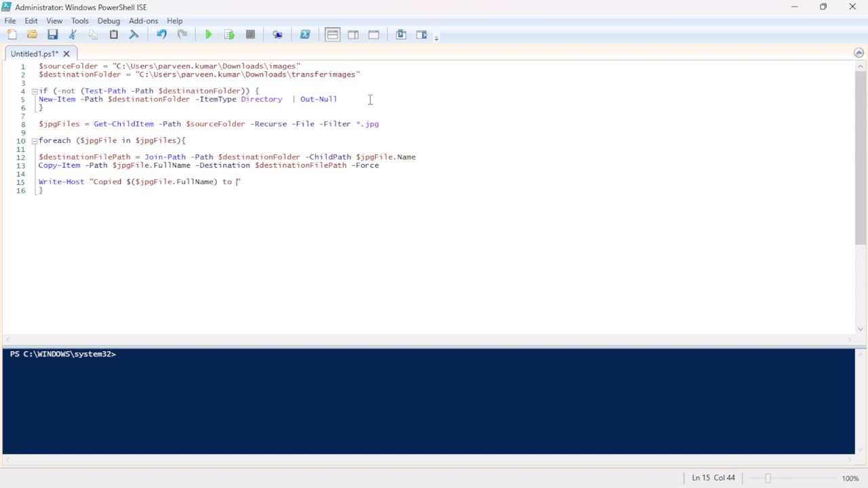Click the script pane scroll up arrow

[861, 65]
